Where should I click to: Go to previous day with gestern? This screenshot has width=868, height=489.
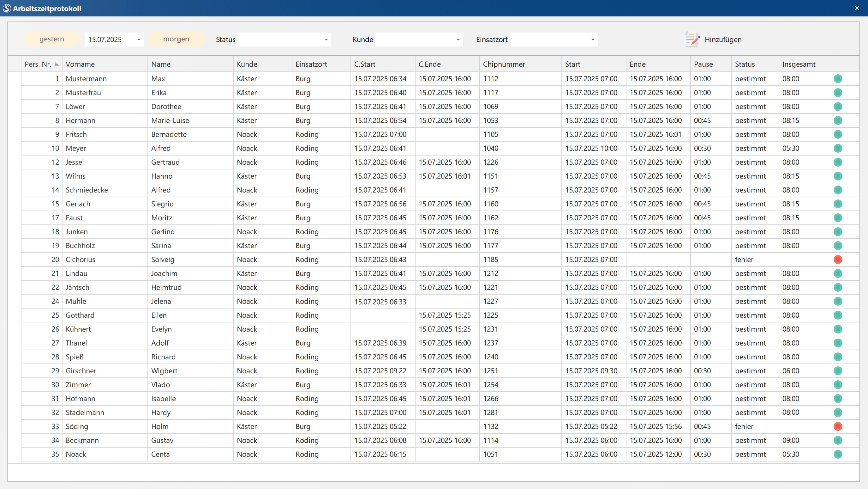[x=51, y=39]
